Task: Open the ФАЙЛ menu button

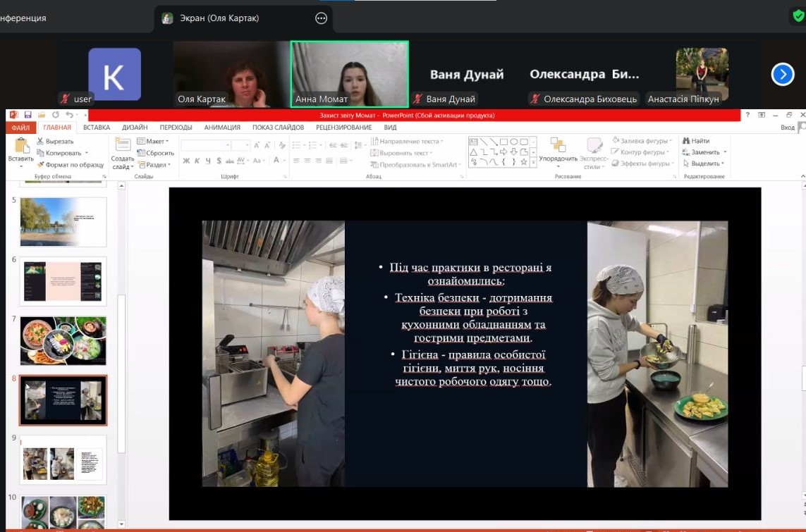Action: click(x=20, y=128)
